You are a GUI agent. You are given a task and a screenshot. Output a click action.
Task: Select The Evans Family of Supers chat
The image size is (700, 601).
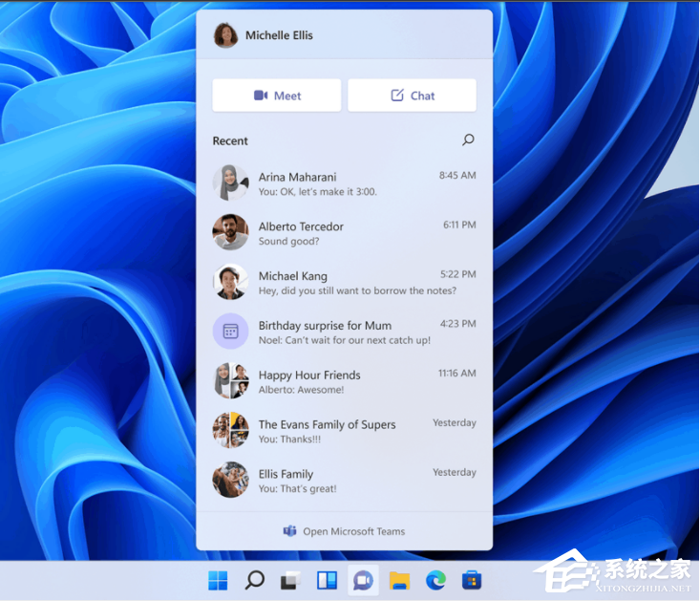point(344,432)
